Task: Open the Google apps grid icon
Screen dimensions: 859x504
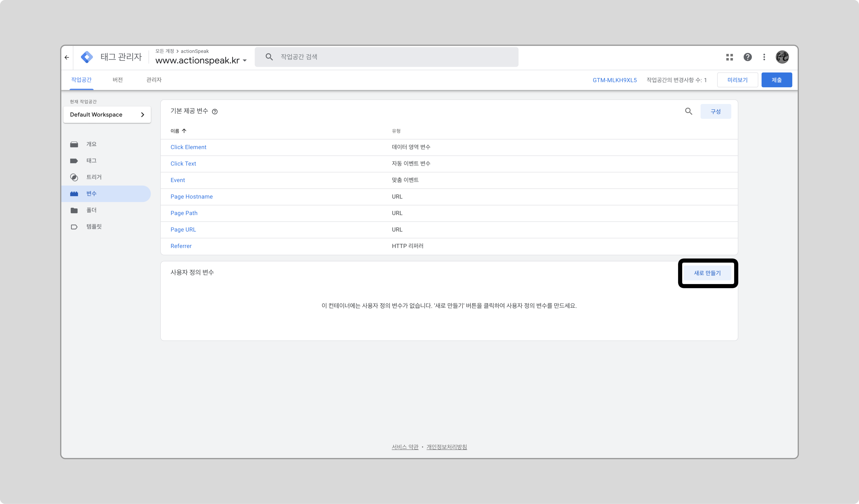Action: point(729,57)
